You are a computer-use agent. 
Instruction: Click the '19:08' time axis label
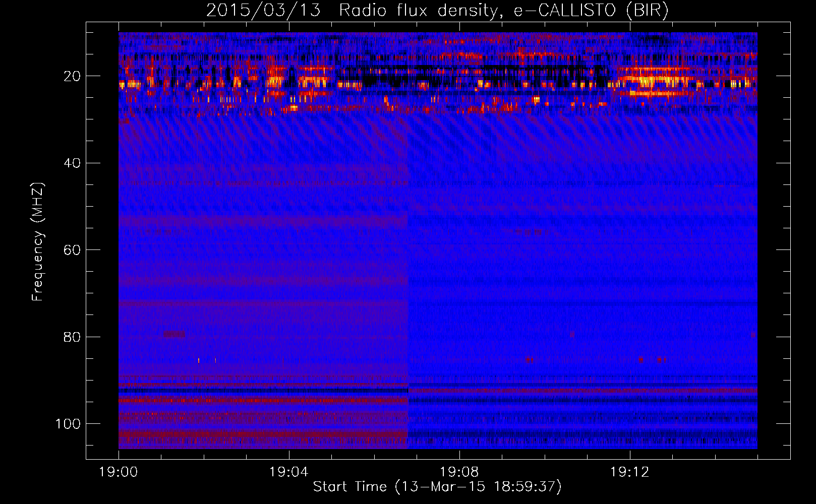[x=459, y=472]
